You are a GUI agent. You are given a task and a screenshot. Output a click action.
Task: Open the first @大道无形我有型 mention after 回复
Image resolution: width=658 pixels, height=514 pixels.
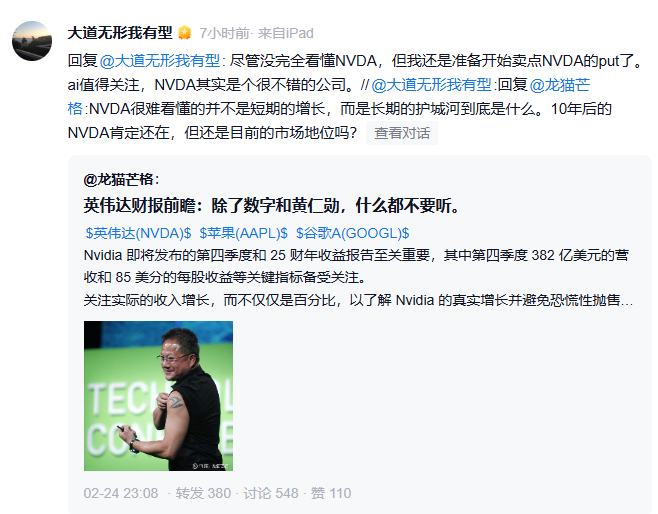160,61
